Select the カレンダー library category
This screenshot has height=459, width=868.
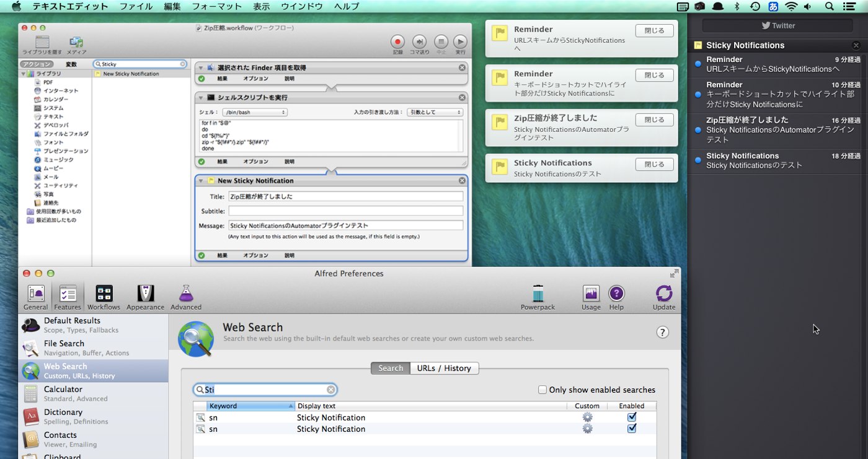click(55, 100)
